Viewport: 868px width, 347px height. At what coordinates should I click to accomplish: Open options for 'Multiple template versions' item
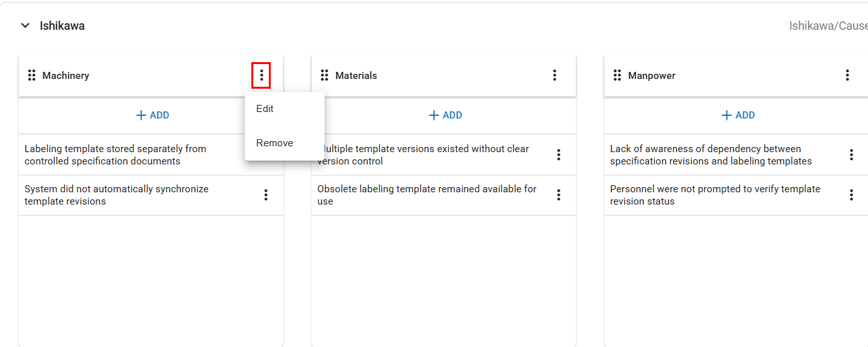558,155
